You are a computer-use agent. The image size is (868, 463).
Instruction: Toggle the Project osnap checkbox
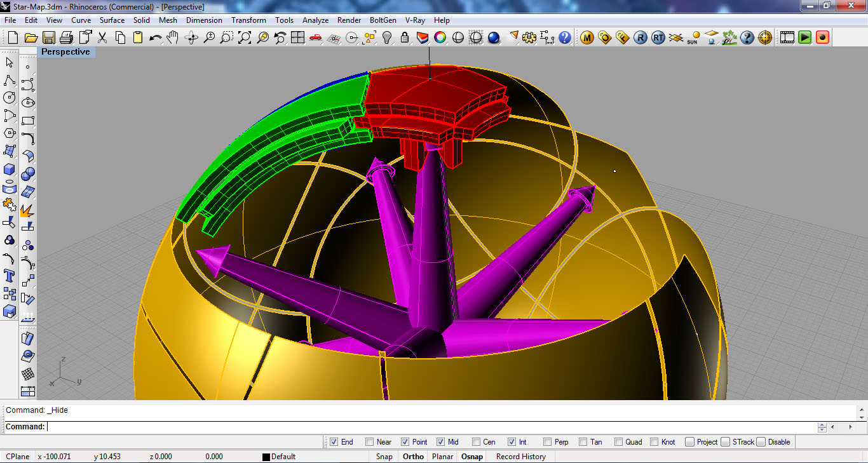pyautogui.click(x=689, y=442)
